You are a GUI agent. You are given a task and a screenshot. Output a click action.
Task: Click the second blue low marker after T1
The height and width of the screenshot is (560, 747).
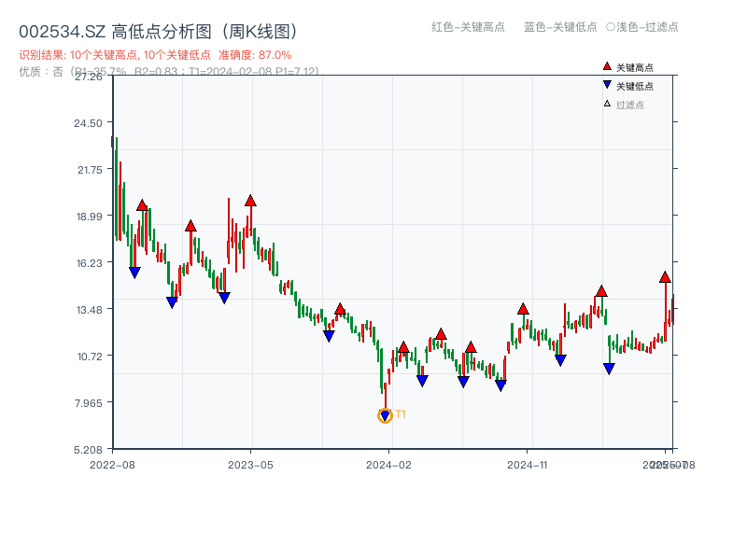click(463, 382)
